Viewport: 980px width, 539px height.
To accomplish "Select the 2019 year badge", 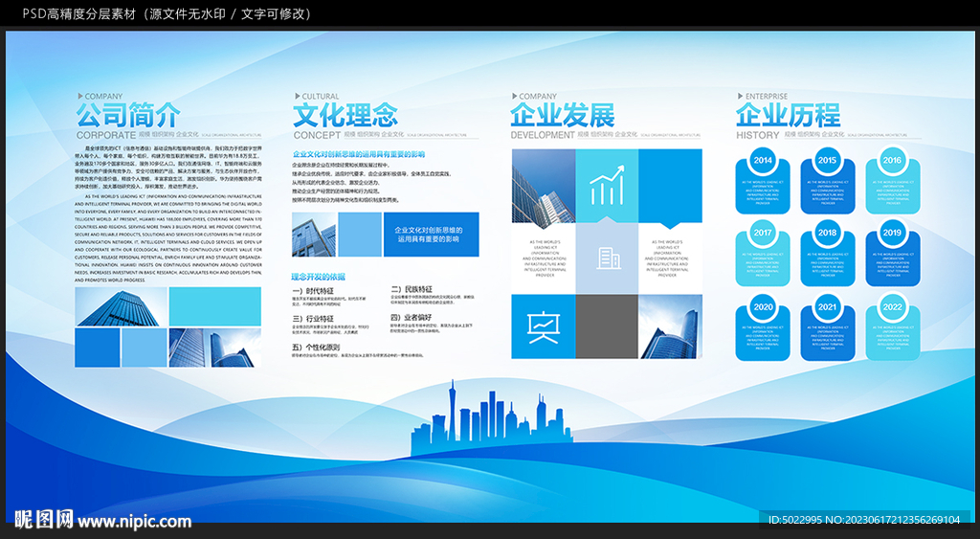I will [x=892, y=233].
